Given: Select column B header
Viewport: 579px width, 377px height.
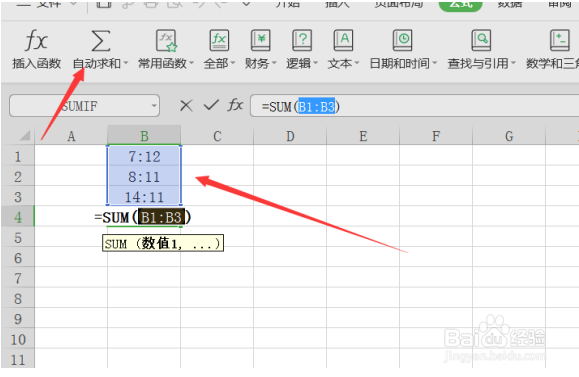Looking at the screenshot, I should click(x=144, y=136).
